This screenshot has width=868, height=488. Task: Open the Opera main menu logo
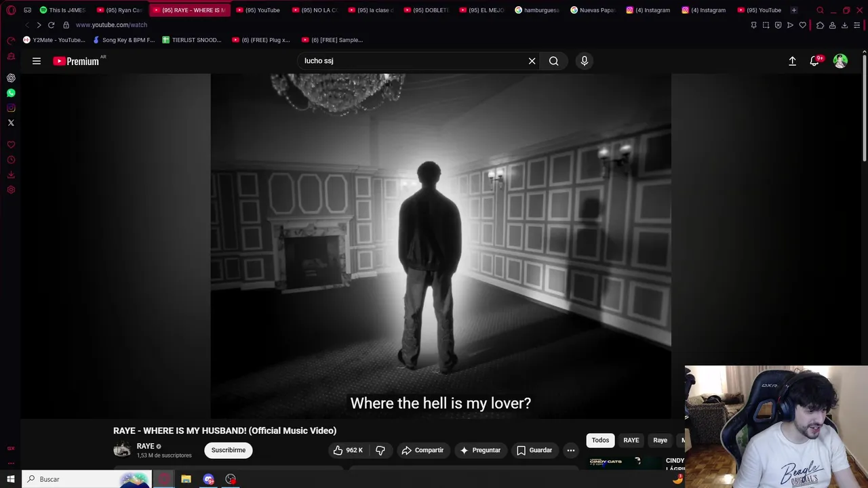click(11, 10)
